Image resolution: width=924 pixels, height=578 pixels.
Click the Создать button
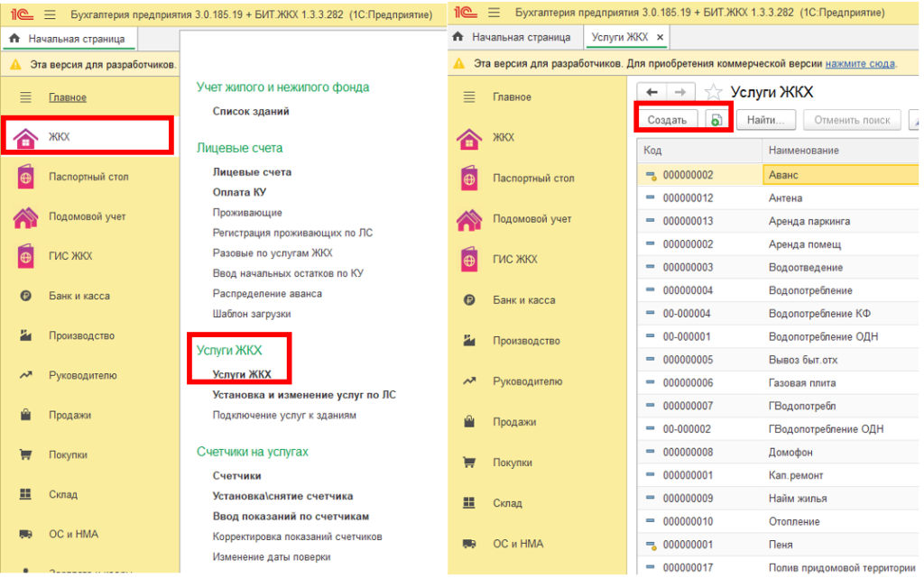(667, 120)
